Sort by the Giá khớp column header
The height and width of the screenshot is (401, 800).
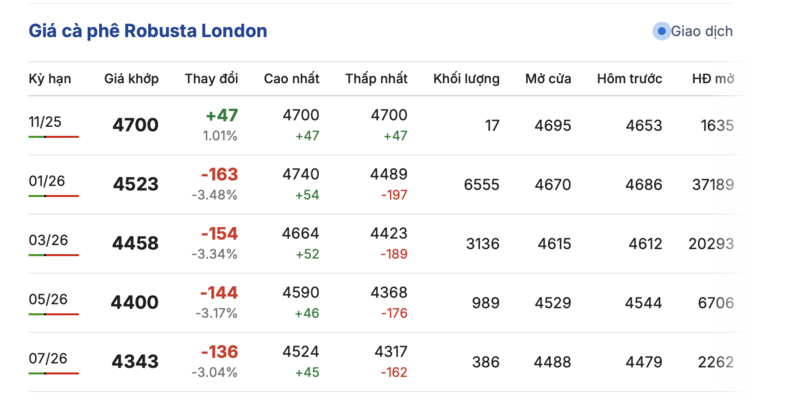coord(131,79)
